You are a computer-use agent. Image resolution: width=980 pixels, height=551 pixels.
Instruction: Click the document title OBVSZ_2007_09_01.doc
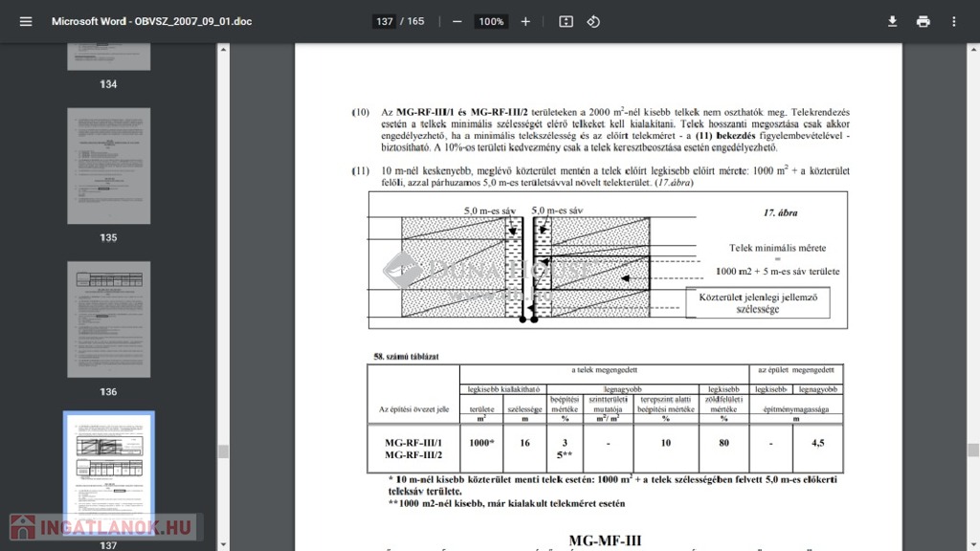point(151,21)
